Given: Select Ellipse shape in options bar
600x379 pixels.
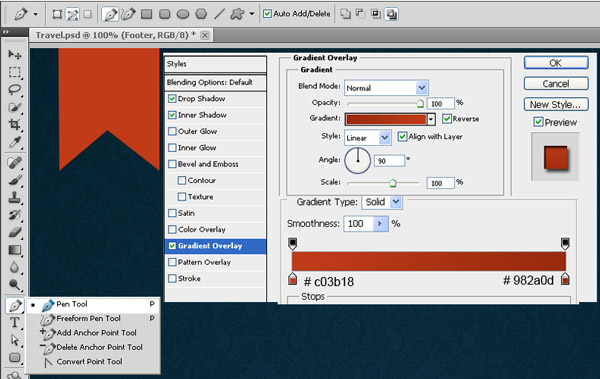Looking at the screenshot, I should [183, 15].
